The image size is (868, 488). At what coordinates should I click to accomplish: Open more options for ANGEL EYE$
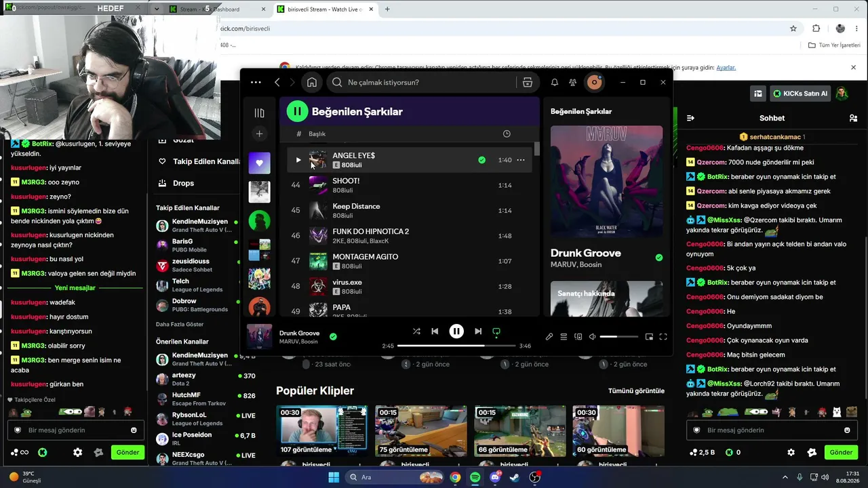(x=521, y=160)
